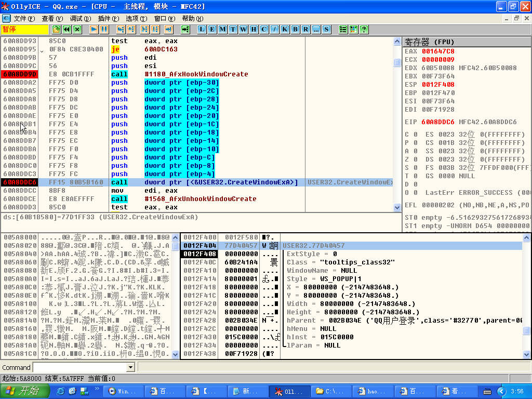This screenshot has height=399, width=532.
Task: Click the Run program play icon
Action: [x=94, y=29]
